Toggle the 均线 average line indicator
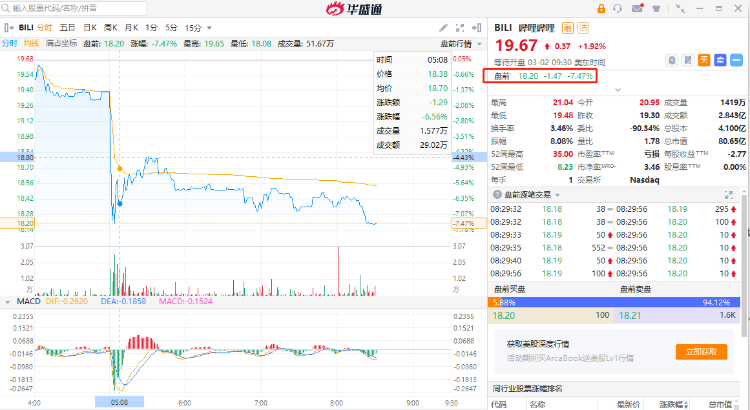The image size is (750, 410). click(31, 44)
